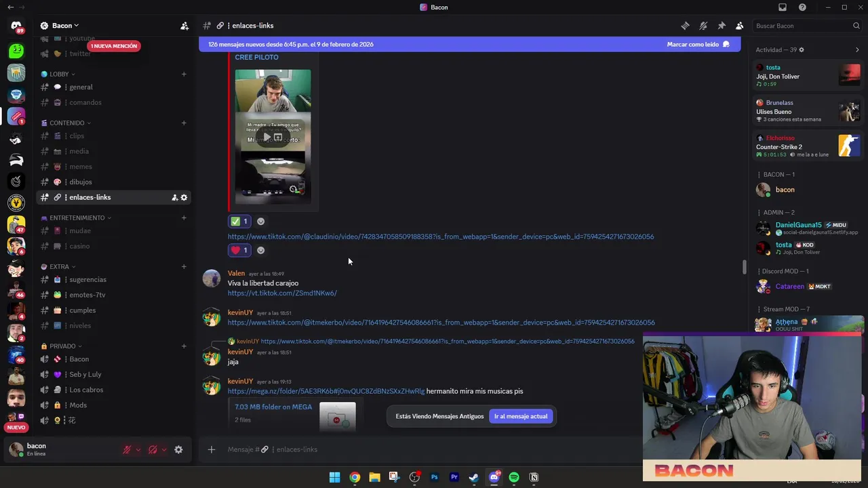The width and height of the screenshot is (868, 488).
Task: Open audio output options chevron
Action: pos(164,449)
